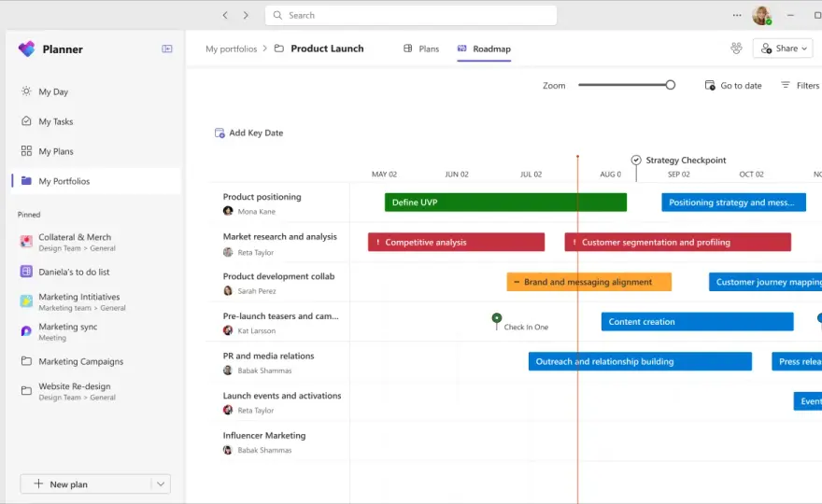Open Customer segmentation and profiling bar
Screen dimensions: 822x504
pos(678,242)
